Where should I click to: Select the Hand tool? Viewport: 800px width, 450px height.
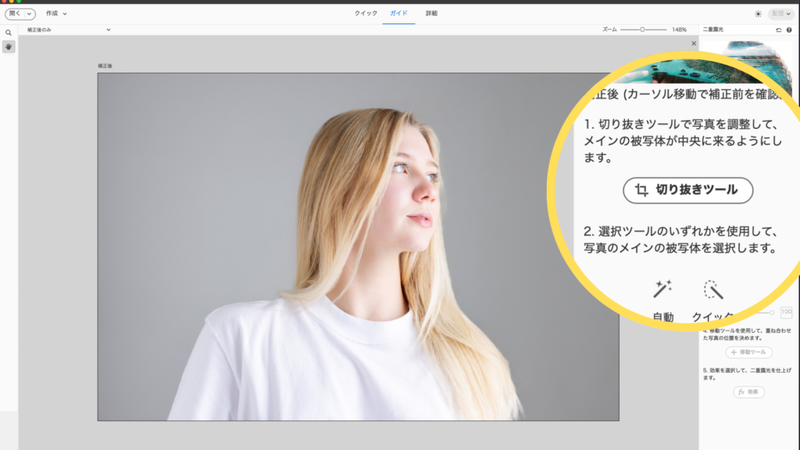coord(9,46)
